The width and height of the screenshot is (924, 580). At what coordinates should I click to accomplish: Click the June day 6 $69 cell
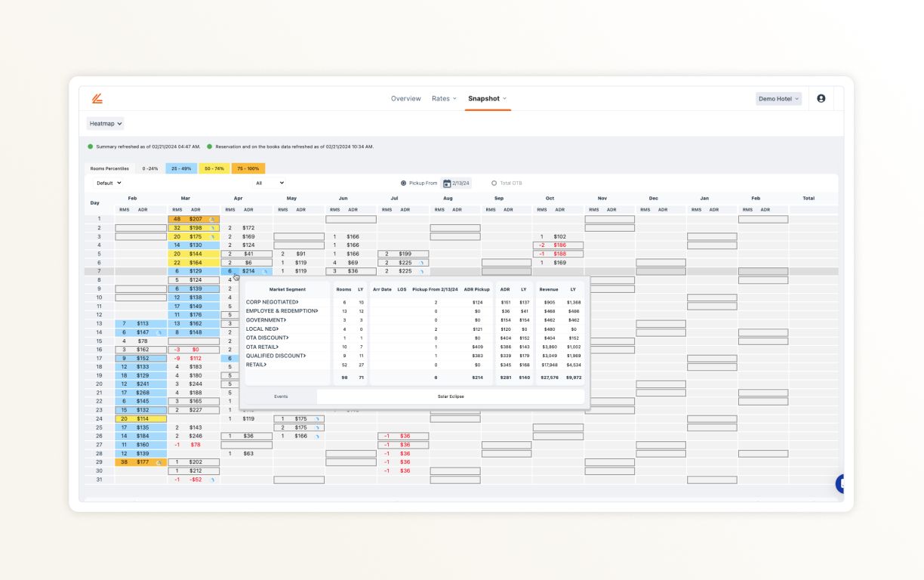point(351,263)
